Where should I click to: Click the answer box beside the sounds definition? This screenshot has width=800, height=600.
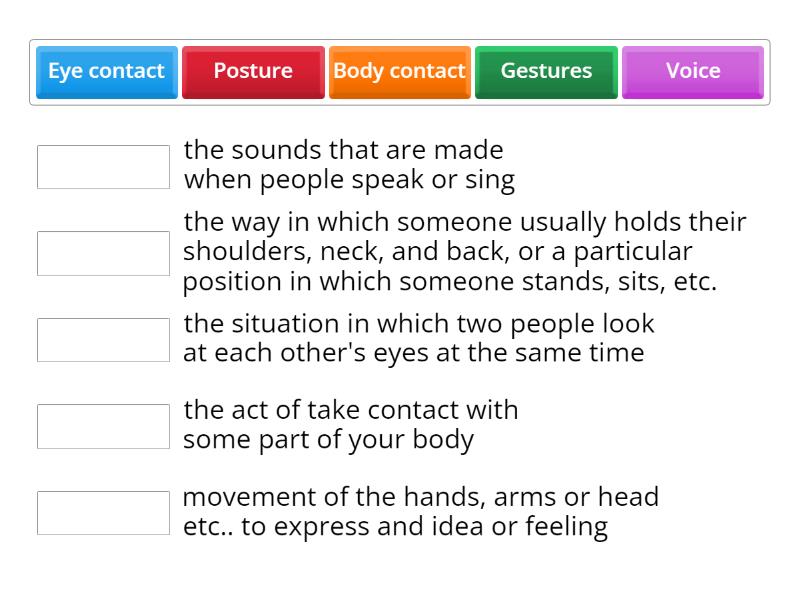tap(102, 166)
